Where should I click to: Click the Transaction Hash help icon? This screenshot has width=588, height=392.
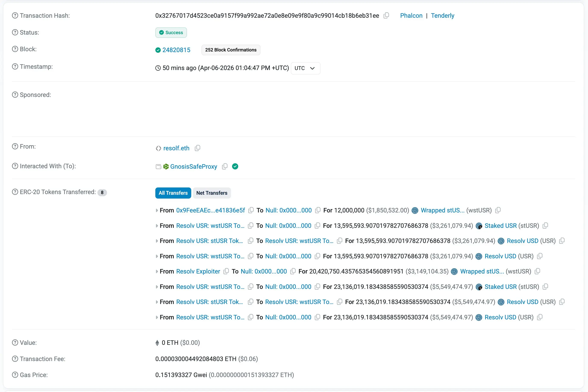click(15, 16)
